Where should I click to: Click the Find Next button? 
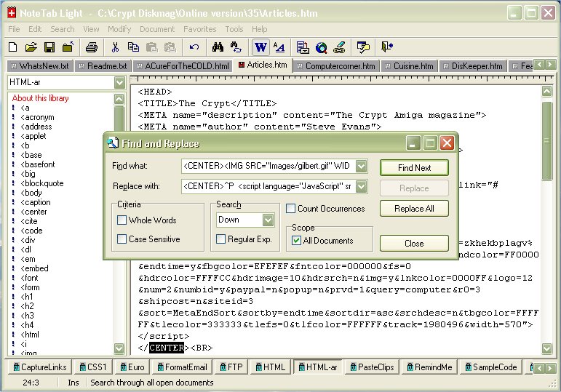[414, 168]
